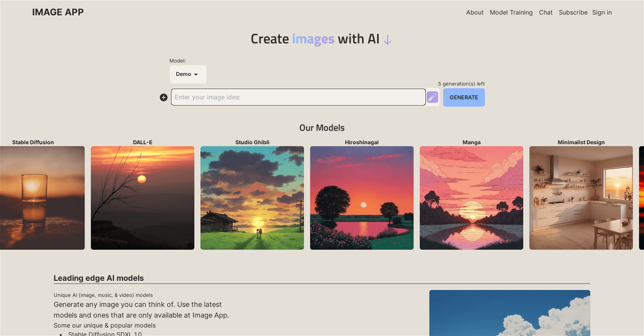Click the IMAGE APP logo
Image resolution: width=644 pixels, height=336 pixels.
point(58,12)
